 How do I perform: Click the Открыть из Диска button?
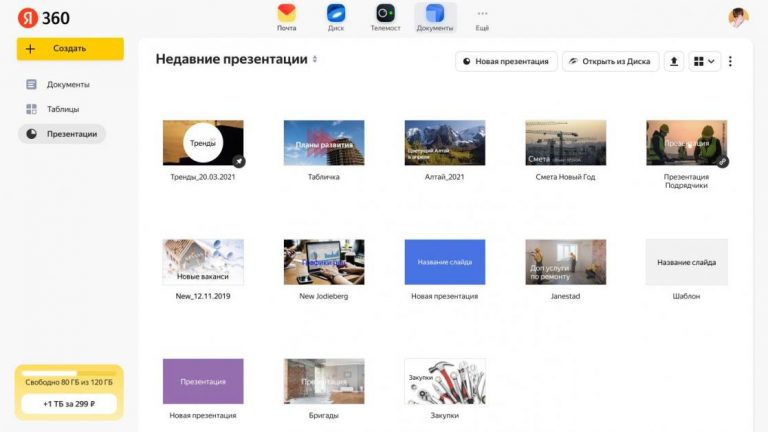coord(609,61)
